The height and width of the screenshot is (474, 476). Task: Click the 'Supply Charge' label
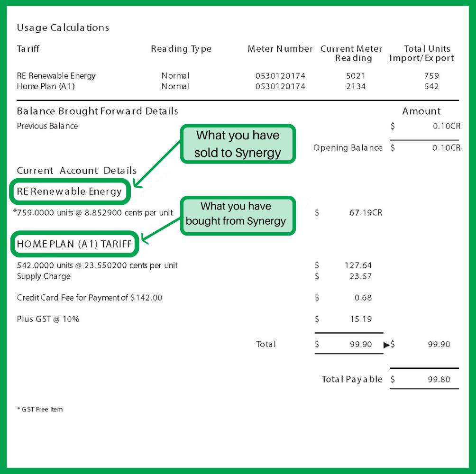(44, 276)
